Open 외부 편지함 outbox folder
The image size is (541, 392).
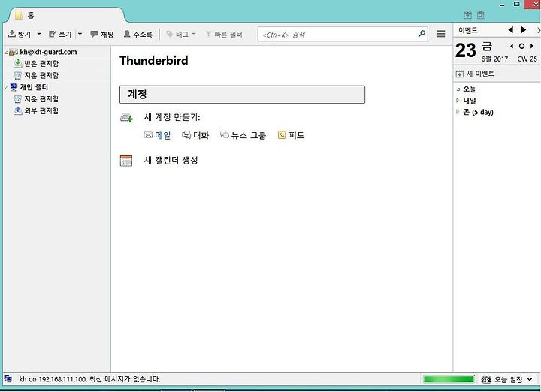click(41, 111)
